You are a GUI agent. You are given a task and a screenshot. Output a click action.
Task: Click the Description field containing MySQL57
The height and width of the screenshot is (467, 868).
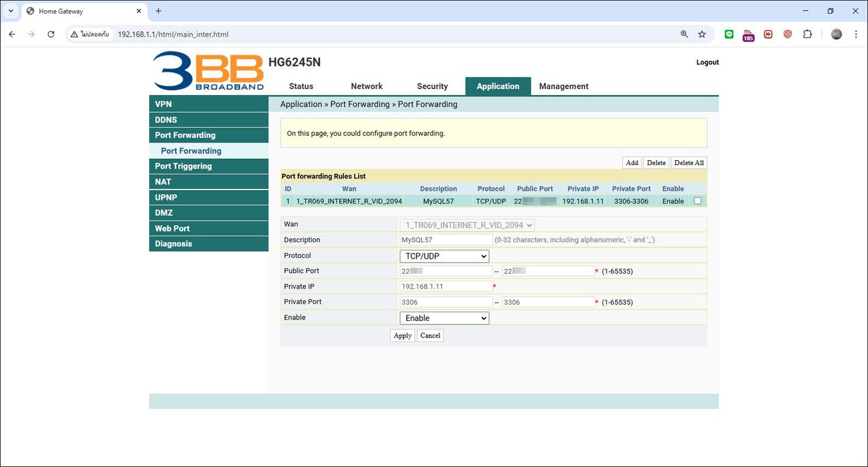pyautogui.click(x=446, y=240)
